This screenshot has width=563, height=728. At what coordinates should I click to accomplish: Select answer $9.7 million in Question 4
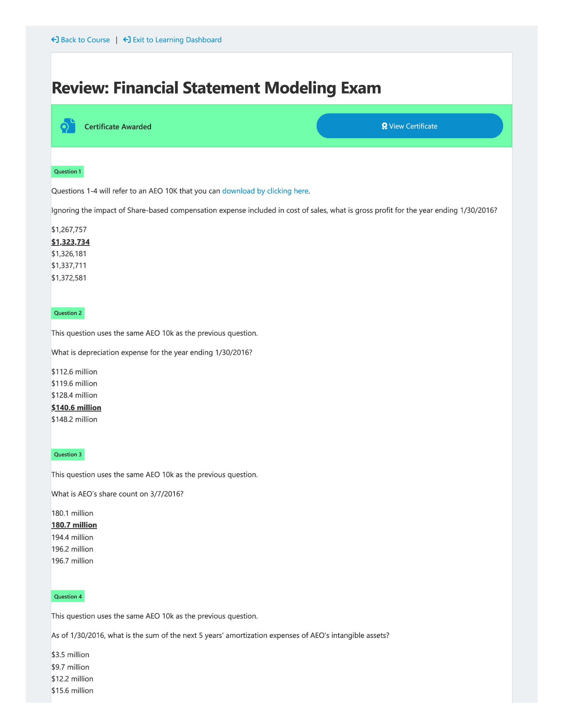pos(70,667)
